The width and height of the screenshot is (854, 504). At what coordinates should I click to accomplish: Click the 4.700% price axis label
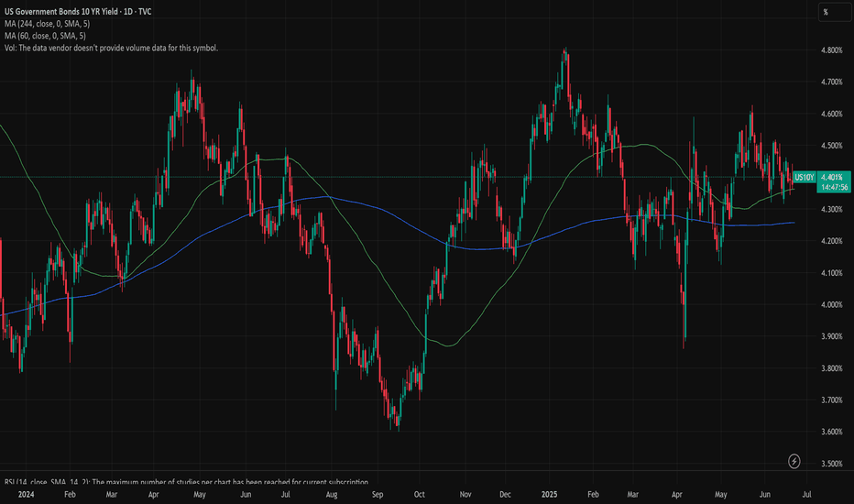click(x=832, y=82)
